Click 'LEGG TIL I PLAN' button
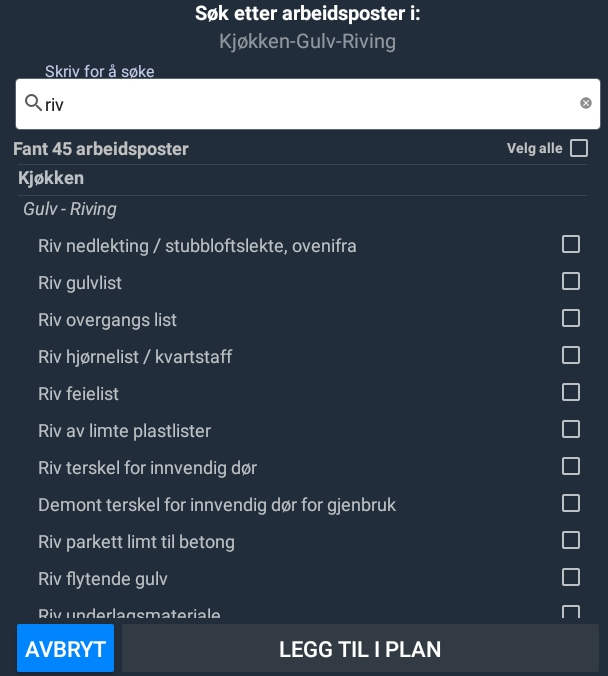This screenshot has height=676, width=608. 360,649
